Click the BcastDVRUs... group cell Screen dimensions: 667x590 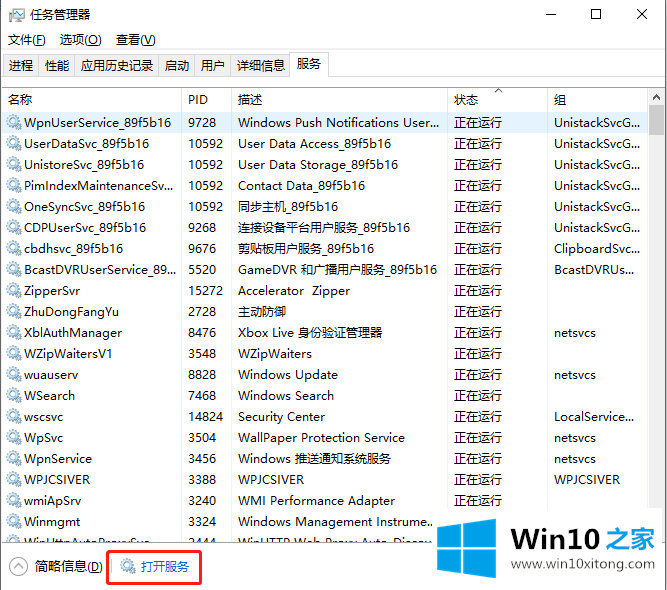594,270
